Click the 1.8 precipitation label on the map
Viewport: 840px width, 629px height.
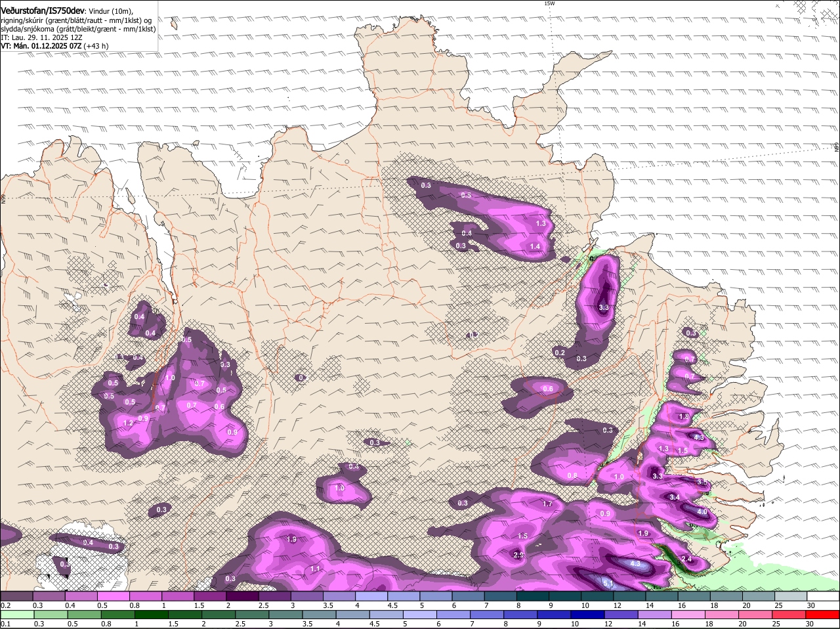click(684, 416)
